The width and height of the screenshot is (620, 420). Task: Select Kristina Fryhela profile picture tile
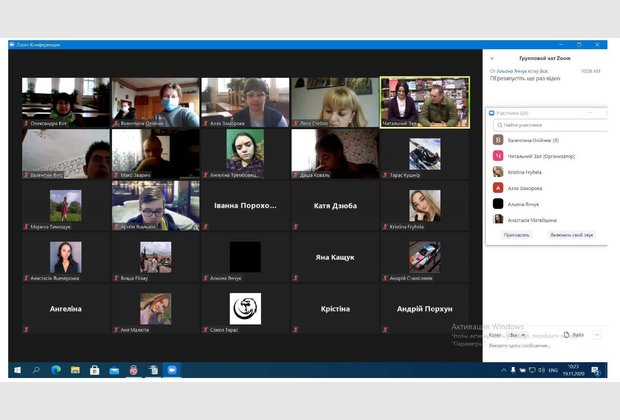(425, 206)
